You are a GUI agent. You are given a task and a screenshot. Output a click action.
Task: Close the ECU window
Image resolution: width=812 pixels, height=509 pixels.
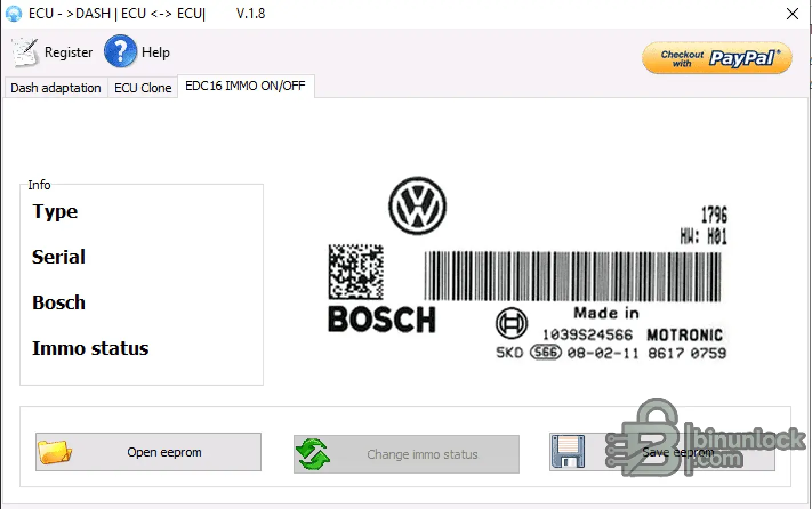click(x=793, y=14)
